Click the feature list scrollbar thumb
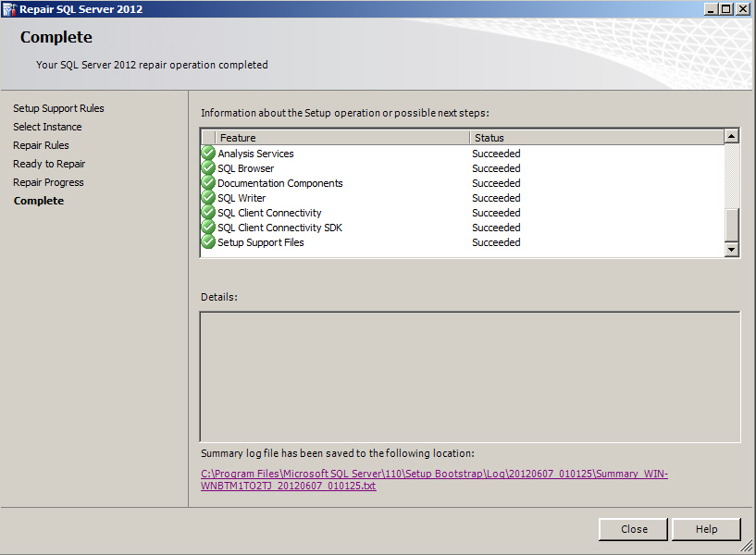The height and width of the screenshot is (555, 756). click(x=731, y=225)
